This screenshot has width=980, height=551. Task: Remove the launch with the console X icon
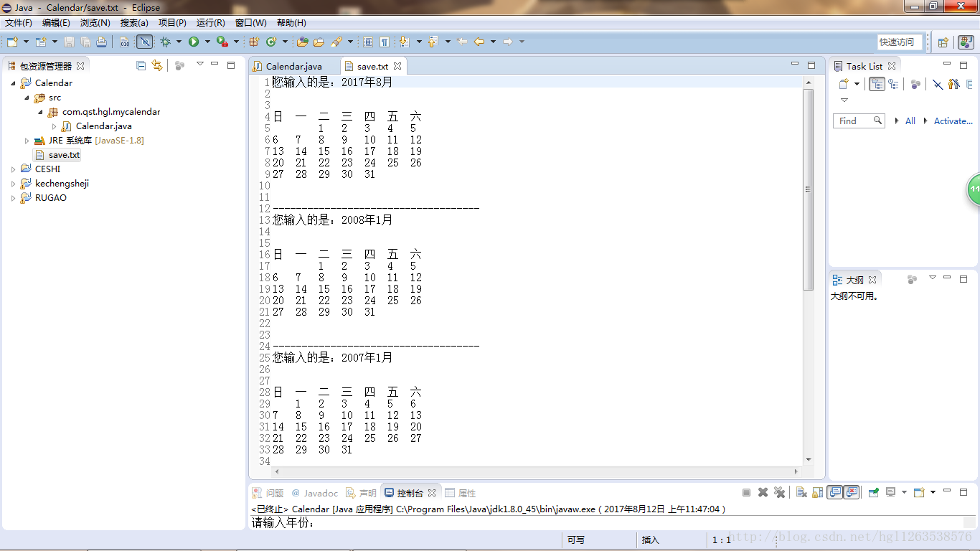tap(763, 493)
